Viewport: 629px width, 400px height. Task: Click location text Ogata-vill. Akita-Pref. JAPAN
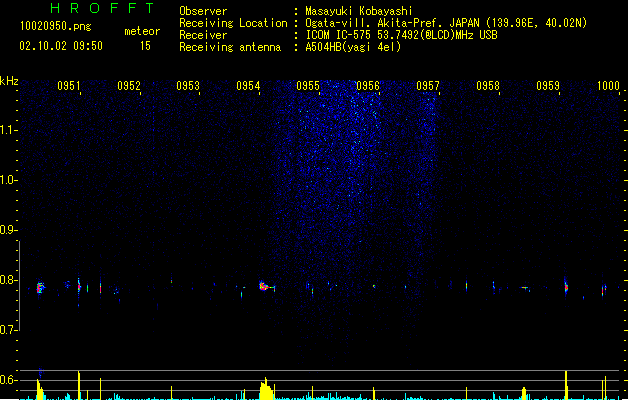[x=393, y=23]
